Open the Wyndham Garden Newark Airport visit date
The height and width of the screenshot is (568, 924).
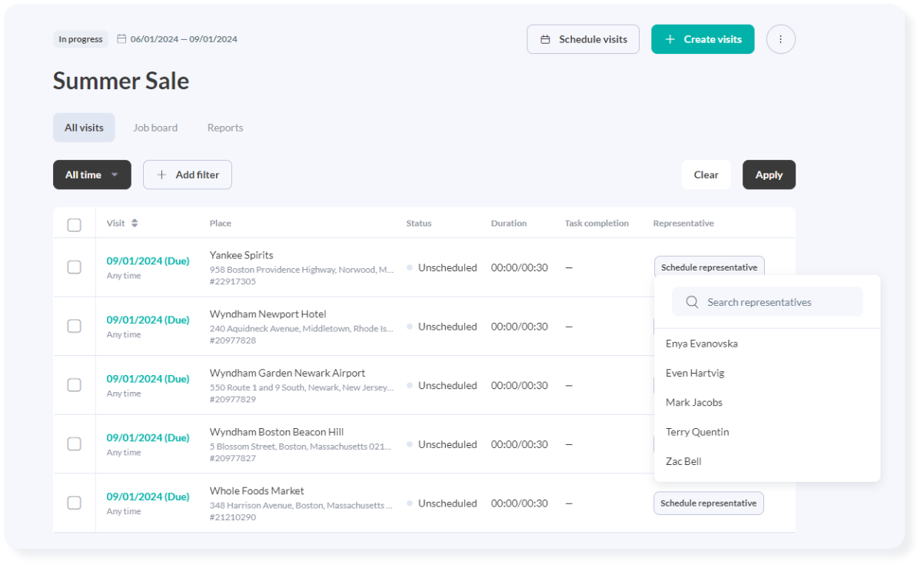coord(148,379)
